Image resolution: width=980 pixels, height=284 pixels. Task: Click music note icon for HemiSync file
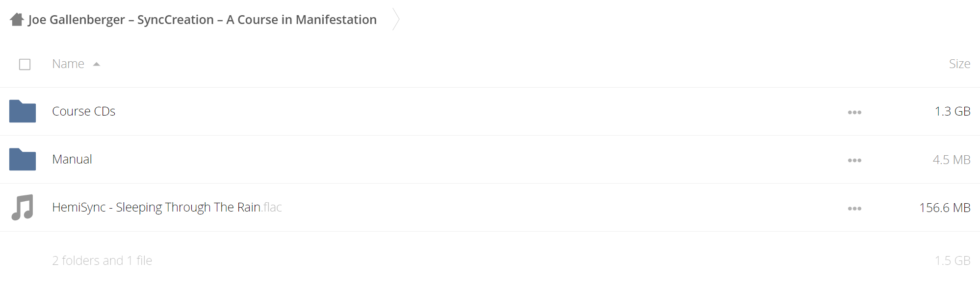click(x=23, y=207)
